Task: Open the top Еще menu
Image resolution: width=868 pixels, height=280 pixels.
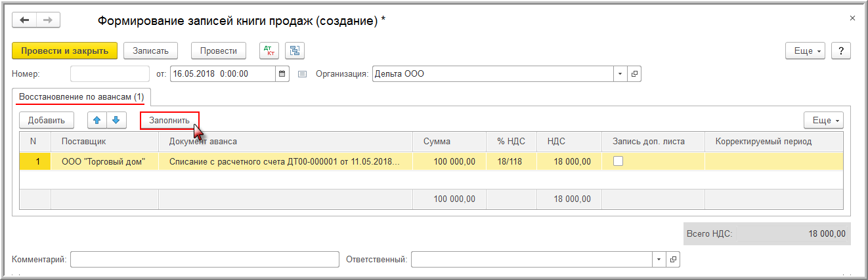Action: pyautogui.click(x=805, y=51)
